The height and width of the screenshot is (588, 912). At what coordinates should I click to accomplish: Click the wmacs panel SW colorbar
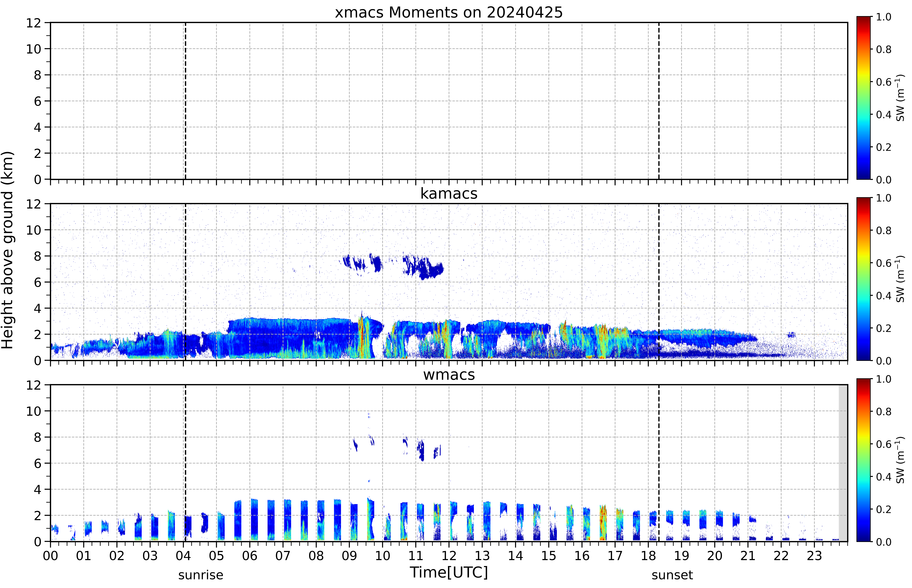pyautogui.click(x=863, y=460)
